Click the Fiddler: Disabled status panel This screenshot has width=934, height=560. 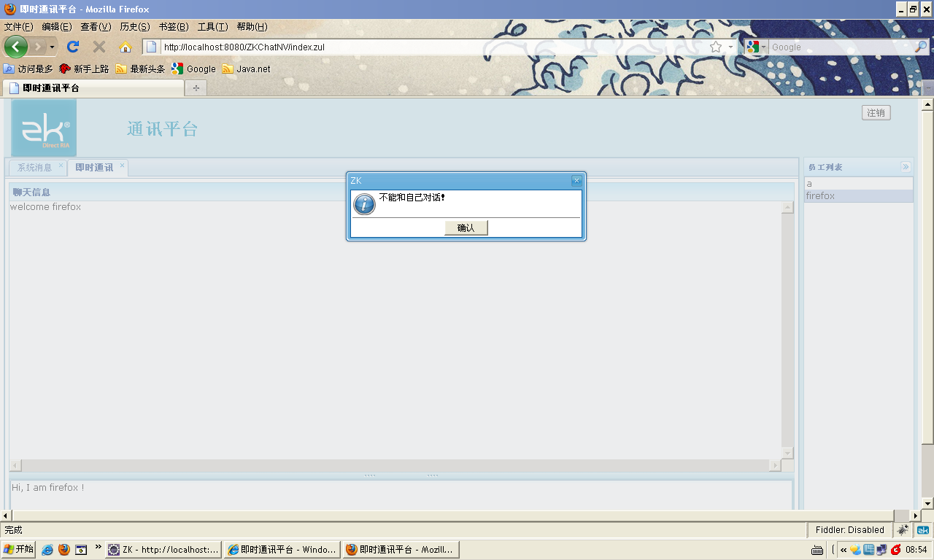click(x=849, y=530)
